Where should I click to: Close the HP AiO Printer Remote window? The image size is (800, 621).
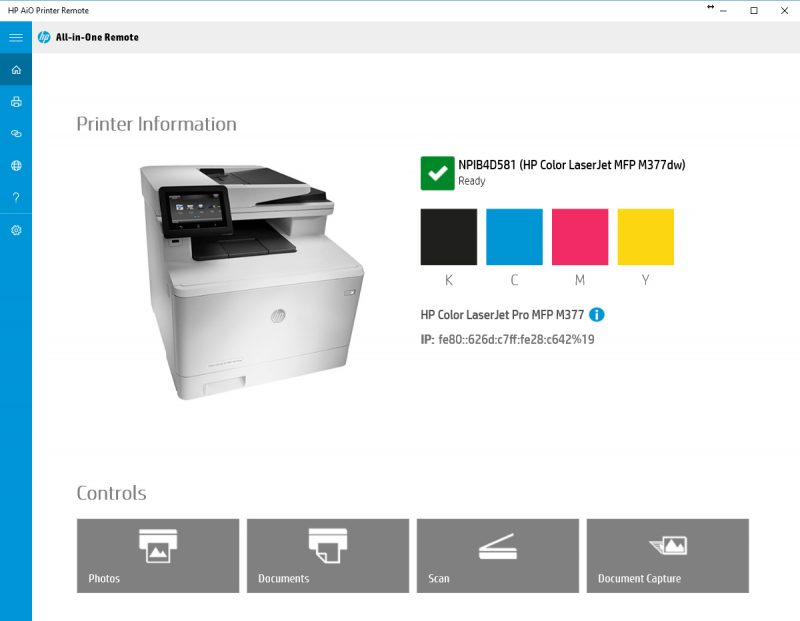[x=784, y=11]
